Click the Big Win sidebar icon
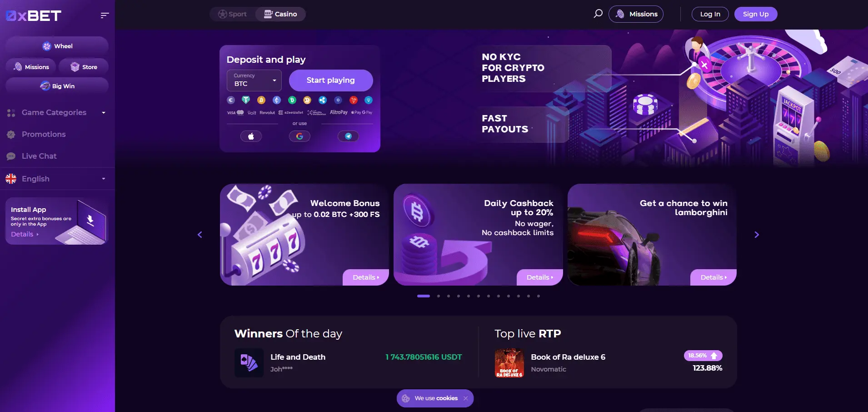The height and width of the screenshot is (412, 868). (45, 86)
